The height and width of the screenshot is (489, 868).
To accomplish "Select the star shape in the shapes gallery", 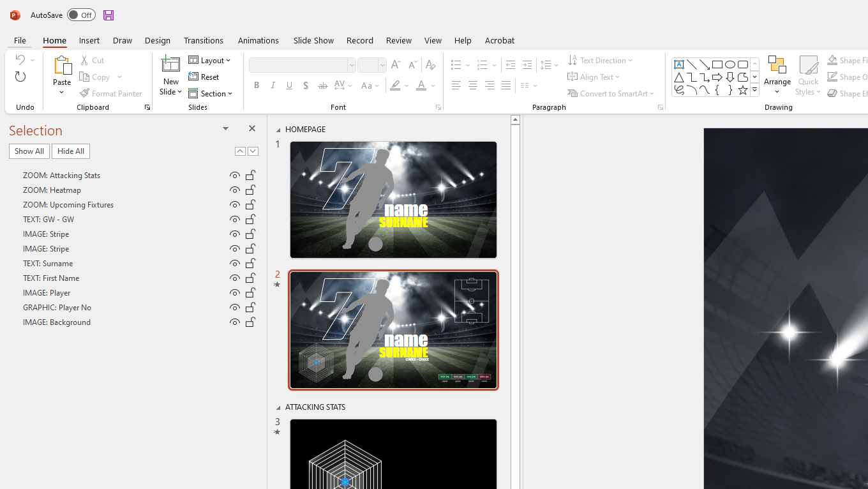I will [742, 91].
